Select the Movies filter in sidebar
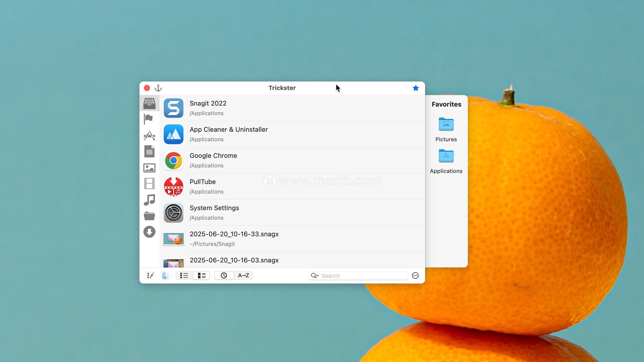 click(x=149, y=184)
